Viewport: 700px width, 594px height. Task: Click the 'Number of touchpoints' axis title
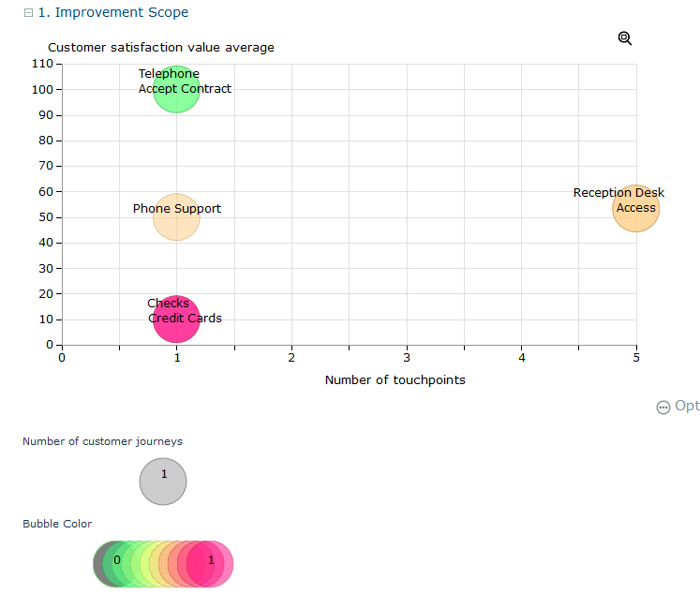[395, 380]
